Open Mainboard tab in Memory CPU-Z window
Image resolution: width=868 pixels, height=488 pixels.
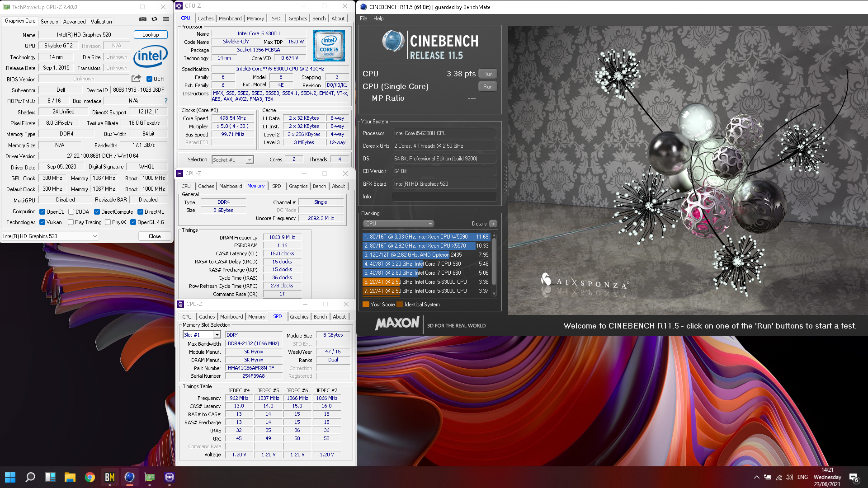tap(231, 186)
